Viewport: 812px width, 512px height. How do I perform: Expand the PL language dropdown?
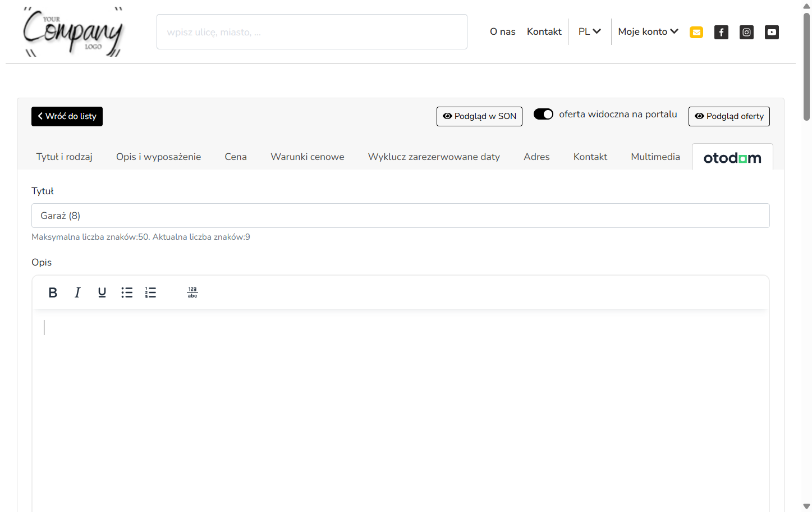point(590,31)
